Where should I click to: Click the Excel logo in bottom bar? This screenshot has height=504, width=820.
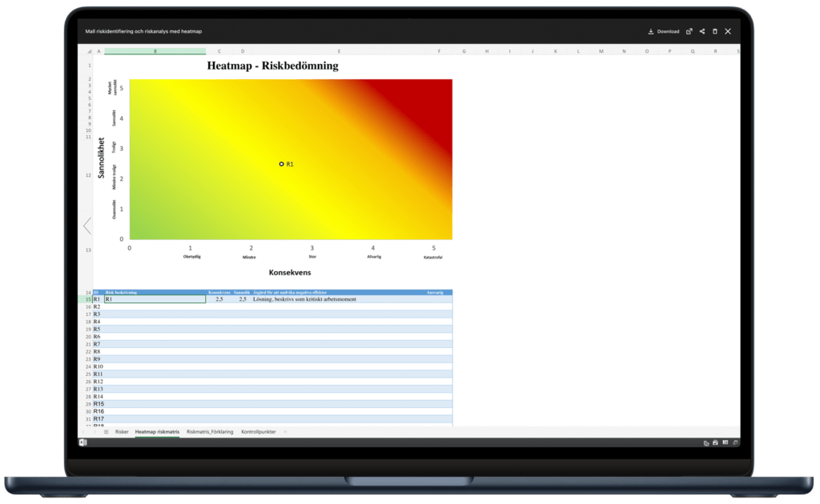coord(82,442)
